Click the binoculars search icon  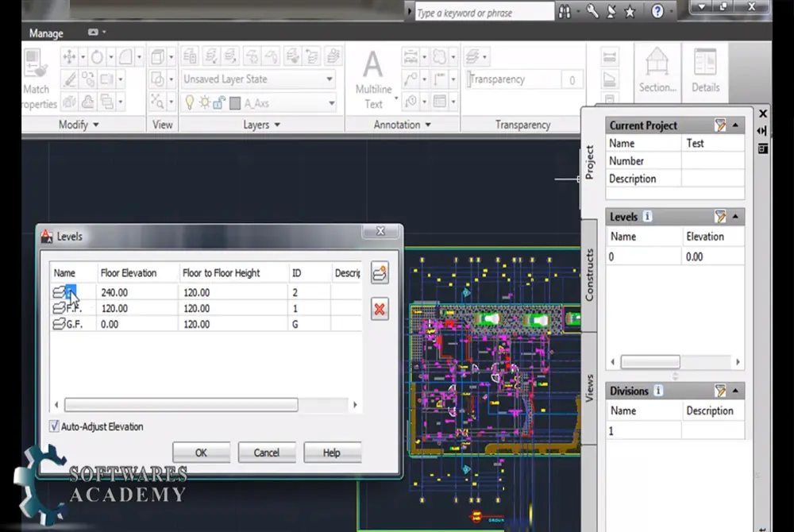point(565,12)
